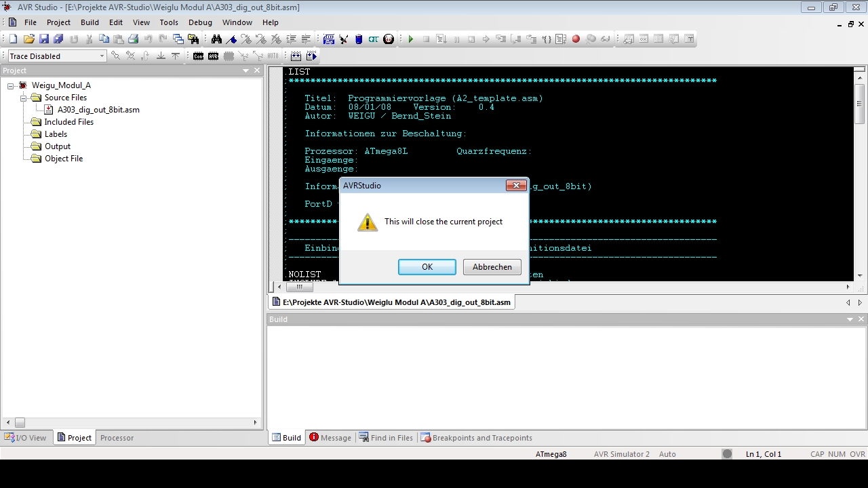Click the Copy icon in toolbar
The width and height of the screenshot is (868, 488).
click(104, 39)
